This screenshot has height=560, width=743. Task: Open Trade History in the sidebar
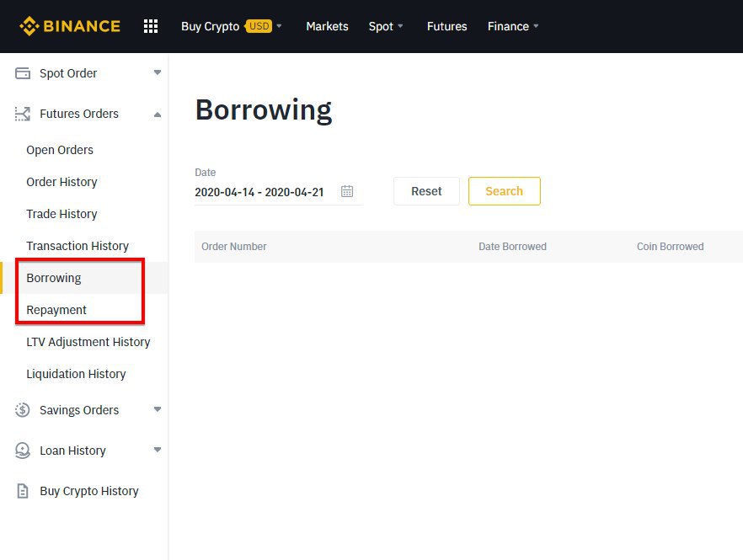61,214
